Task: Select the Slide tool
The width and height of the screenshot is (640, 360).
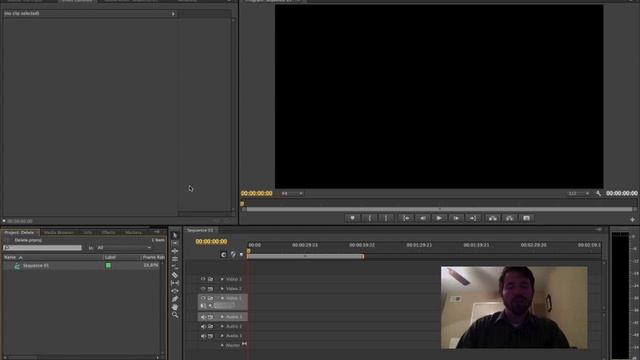Action: click(175, 291)
